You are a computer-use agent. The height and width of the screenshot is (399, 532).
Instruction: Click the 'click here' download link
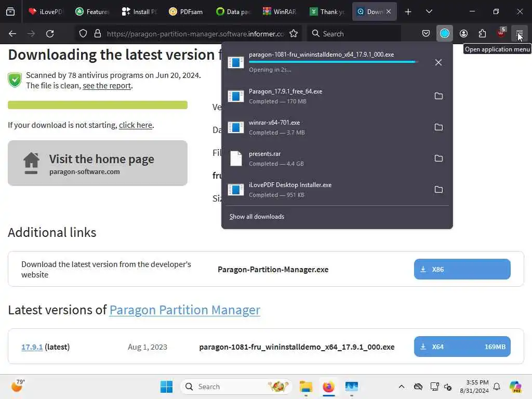136,125
